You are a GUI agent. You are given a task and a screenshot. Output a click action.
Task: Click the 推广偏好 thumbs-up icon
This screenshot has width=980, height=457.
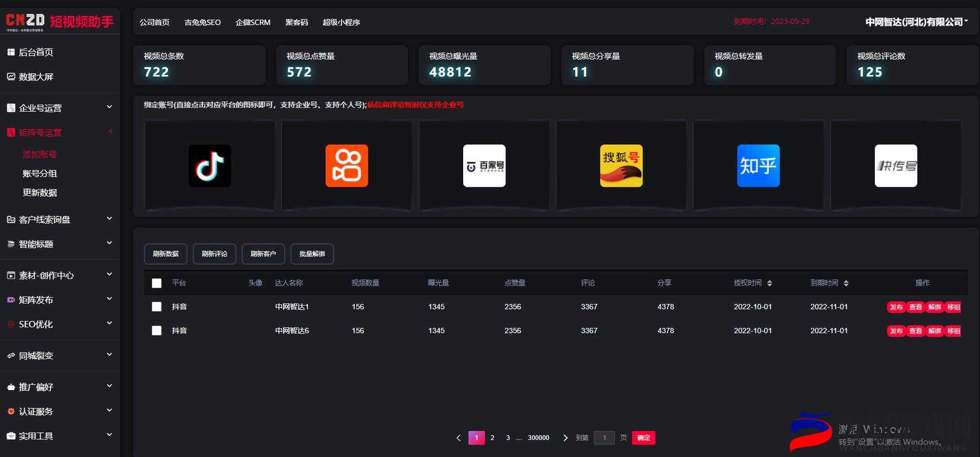click(x=11, y=387)
